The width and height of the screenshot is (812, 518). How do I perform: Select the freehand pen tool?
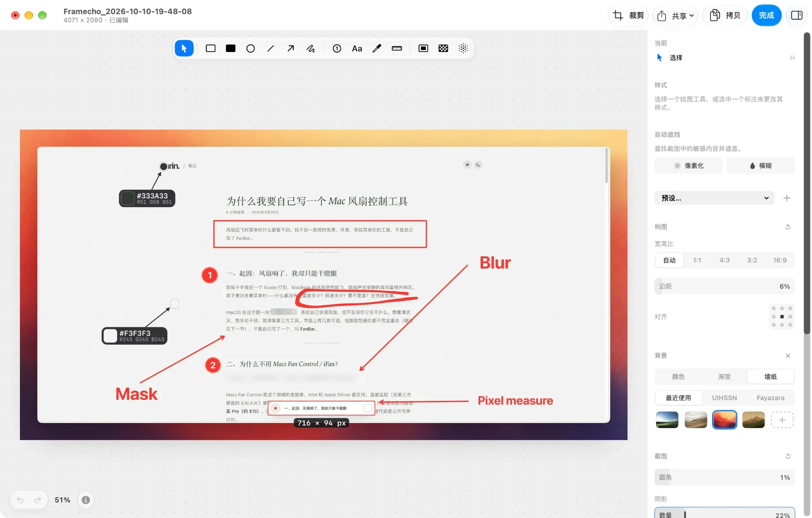point(311,49)
